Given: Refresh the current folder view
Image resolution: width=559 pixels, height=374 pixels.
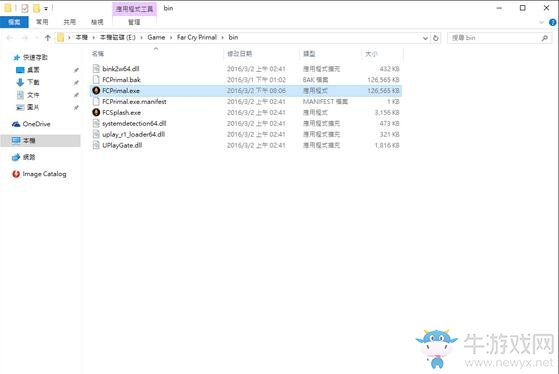Looking at the screenshot, I should pyautogui.click(x=436, y=38).
